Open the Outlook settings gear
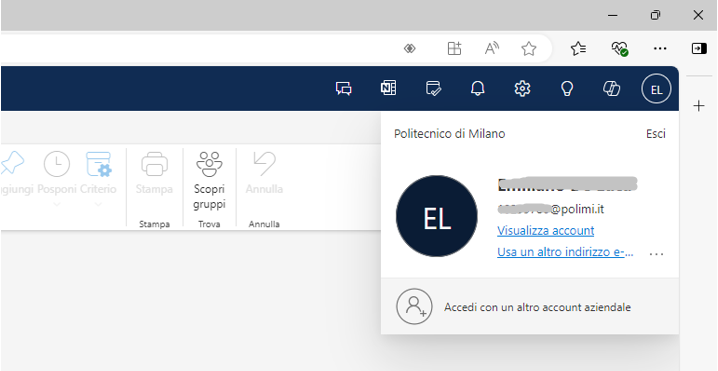 (522, 88)
